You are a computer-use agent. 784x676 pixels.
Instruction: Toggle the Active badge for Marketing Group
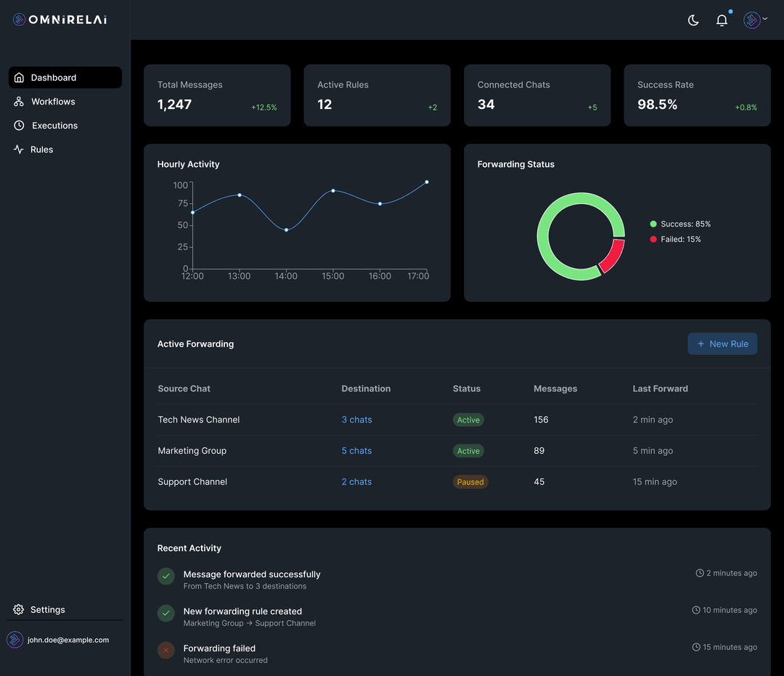[x=468, y=450]
